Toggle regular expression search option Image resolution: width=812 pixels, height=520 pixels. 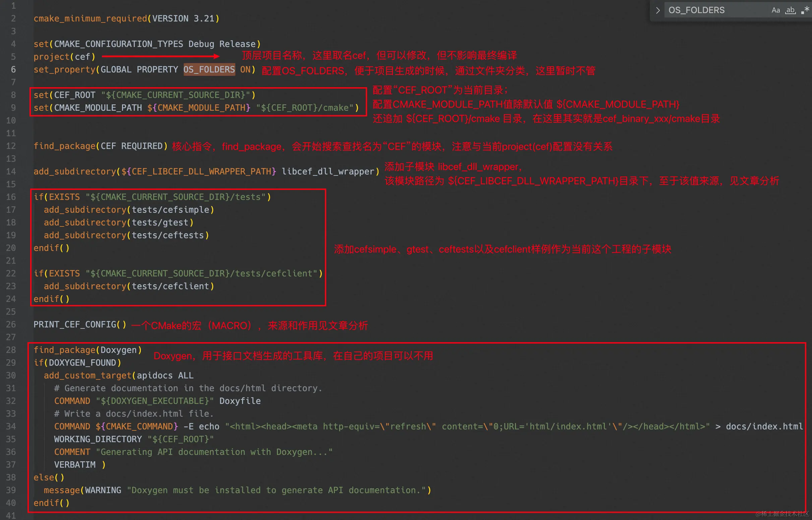coord(805,10)
